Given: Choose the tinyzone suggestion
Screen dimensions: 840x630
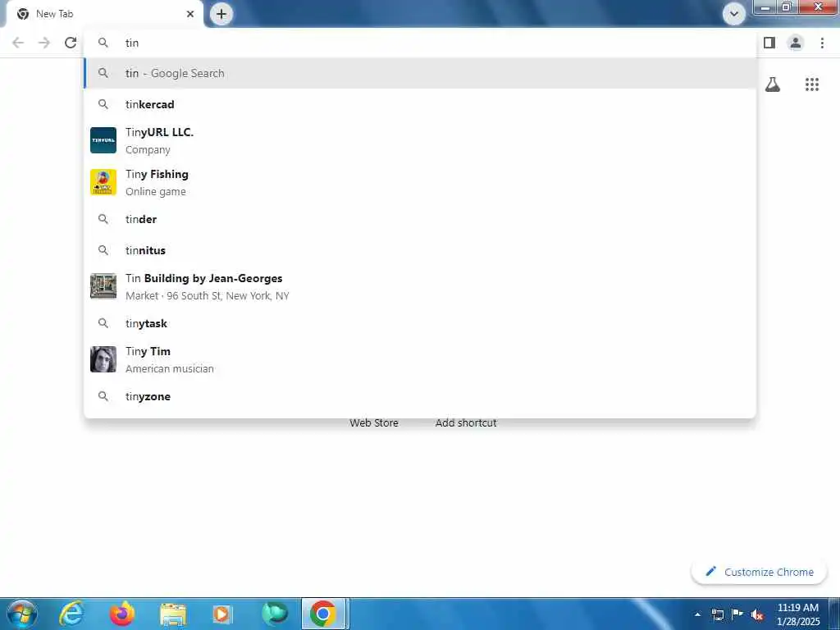Looking at the screenshot, I should click(420, 396).
